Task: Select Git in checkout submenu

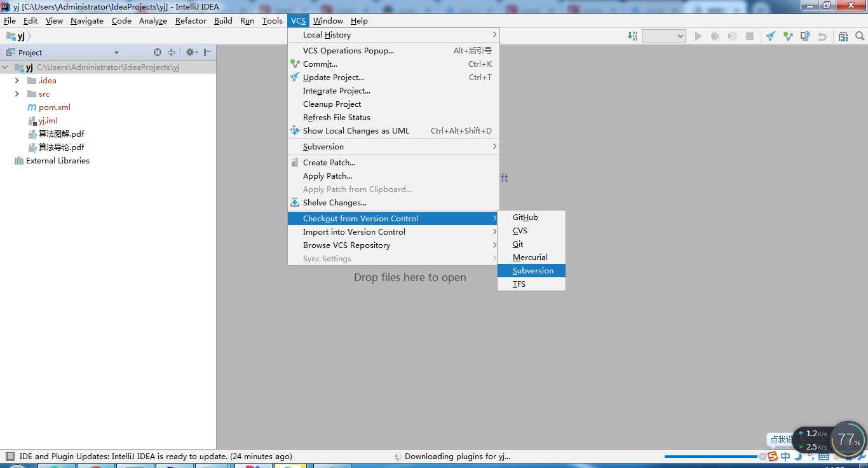Action: tap(531, 244)
